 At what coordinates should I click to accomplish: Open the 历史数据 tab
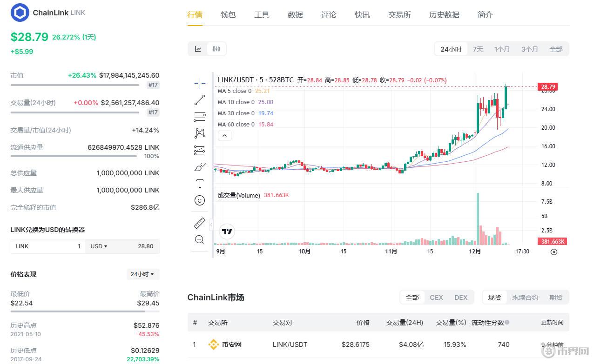445,15
